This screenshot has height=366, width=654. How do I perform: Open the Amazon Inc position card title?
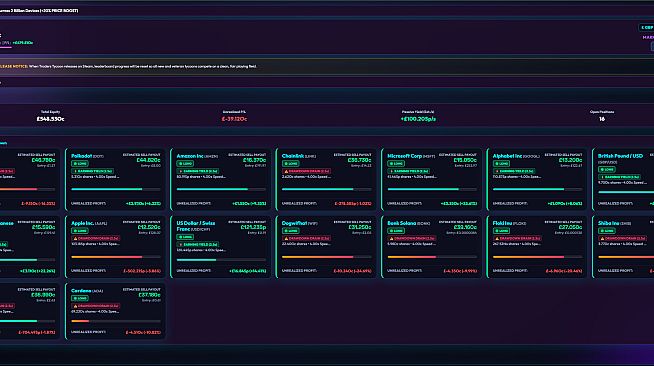(x=190, y=156)
